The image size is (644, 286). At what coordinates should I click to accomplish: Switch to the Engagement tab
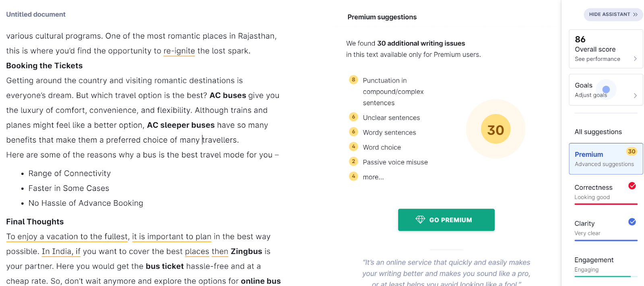pyautogui.click(x=594, y=260)
